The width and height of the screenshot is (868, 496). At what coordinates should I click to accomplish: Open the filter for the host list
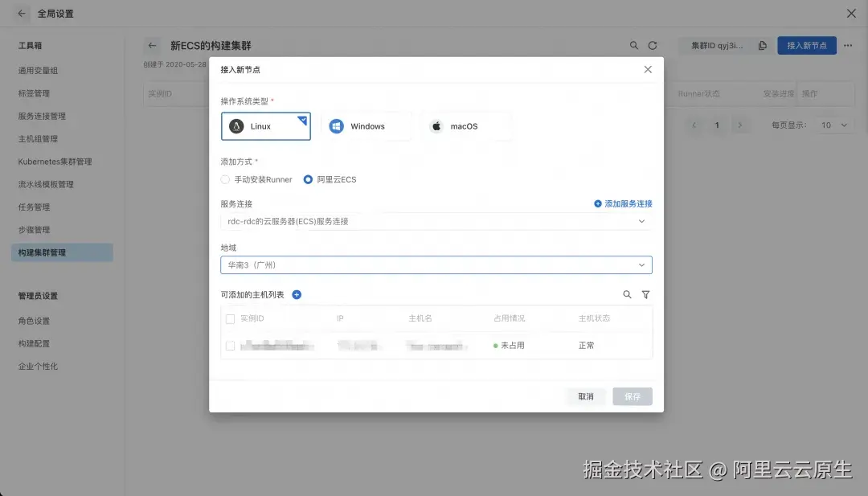click(x=645, y=294)
